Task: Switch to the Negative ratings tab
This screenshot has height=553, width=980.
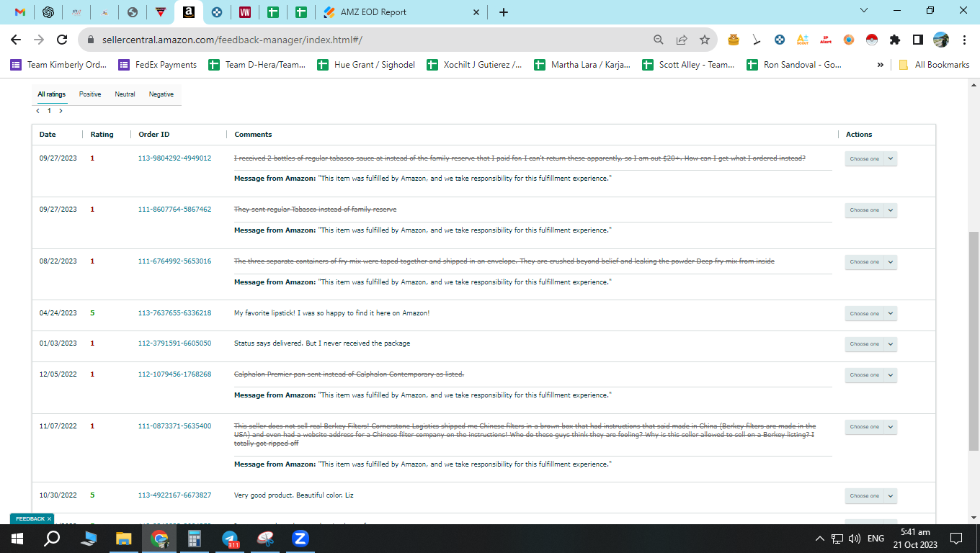Action: (x=161, y=94)
